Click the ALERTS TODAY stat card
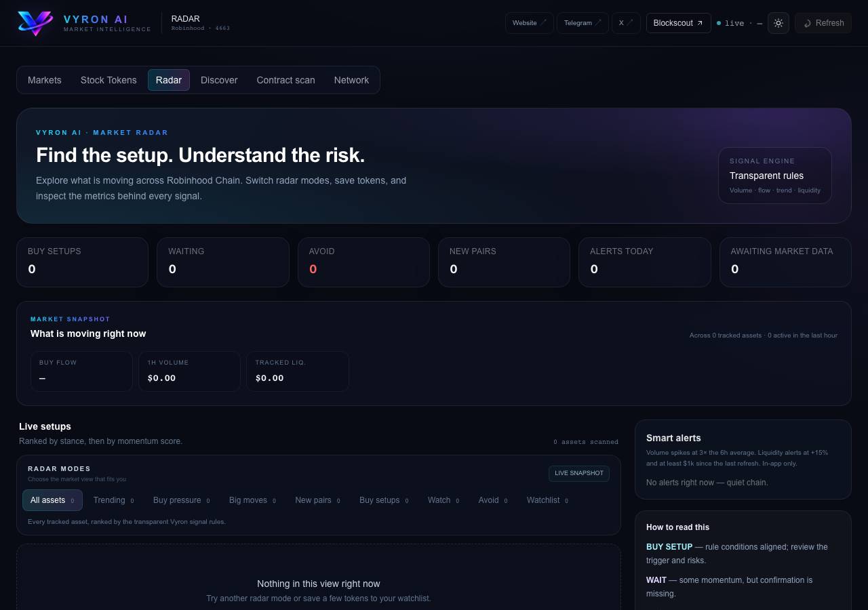The width and height of the screenshot is (868, 610). [645, 262]
